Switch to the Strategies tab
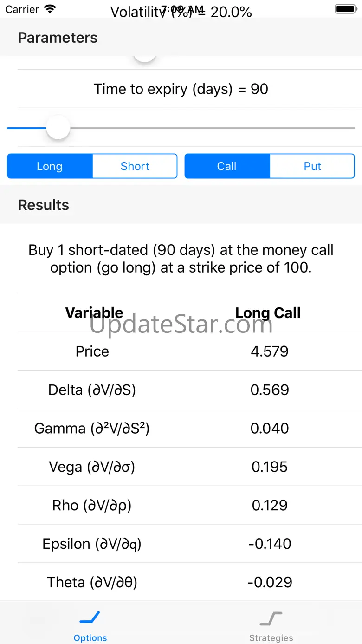 [x=271, y=625]
